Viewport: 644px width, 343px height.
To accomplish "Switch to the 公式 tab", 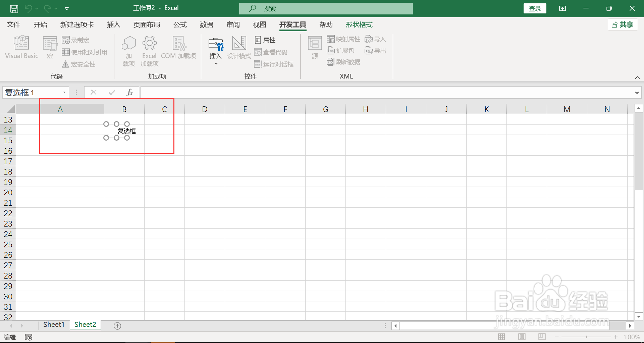I will tap(180, 24).
